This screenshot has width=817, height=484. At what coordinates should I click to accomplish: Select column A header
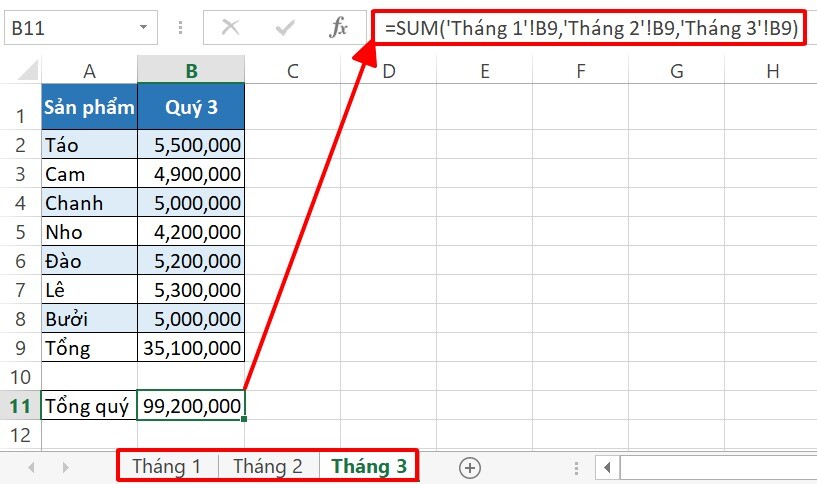point(90,70)
